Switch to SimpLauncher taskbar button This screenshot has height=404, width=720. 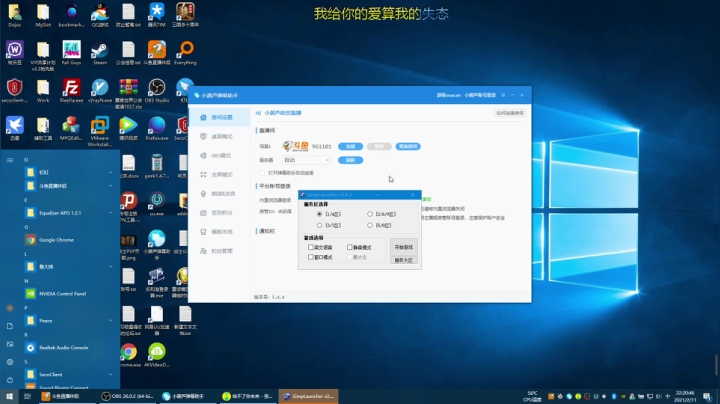coord(308,396)
